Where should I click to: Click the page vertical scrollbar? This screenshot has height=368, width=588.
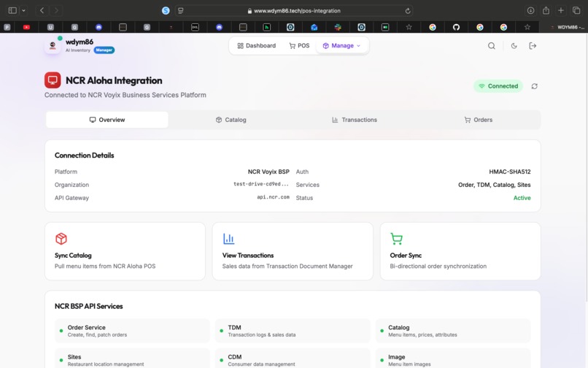point(586,168)
